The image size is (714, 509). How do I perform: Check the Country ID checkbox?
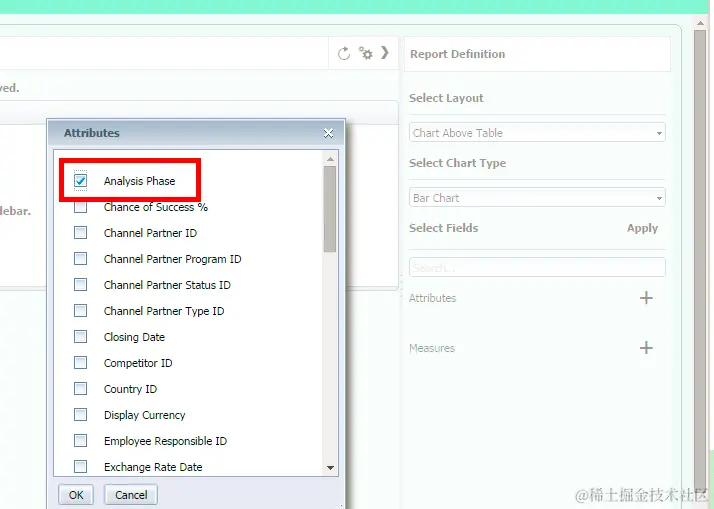click(81, 388)
